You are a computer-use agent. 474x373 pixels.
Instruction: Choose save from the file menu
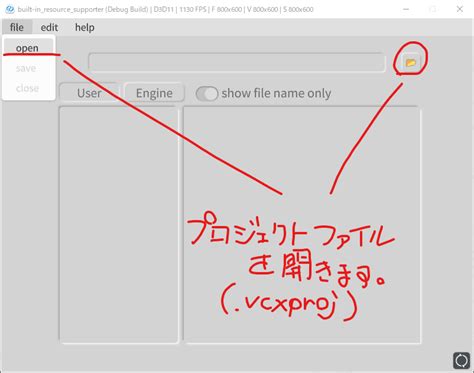(x=28, y=68)
